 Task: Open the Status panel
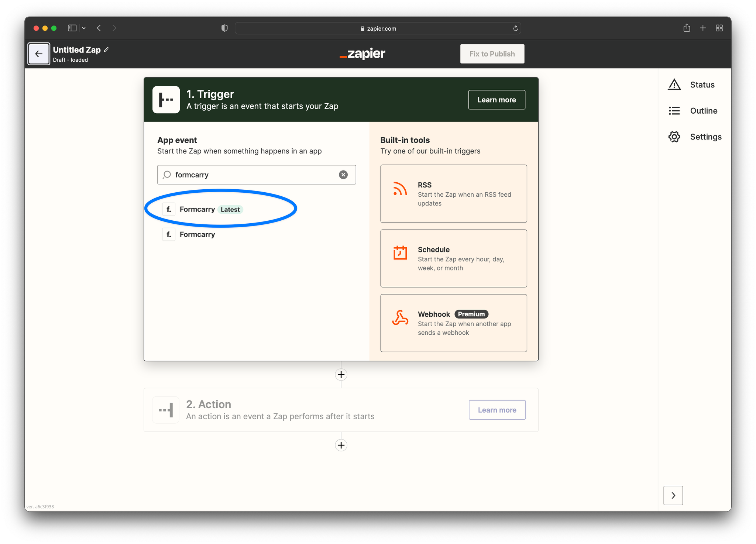(x=691, y=85)
